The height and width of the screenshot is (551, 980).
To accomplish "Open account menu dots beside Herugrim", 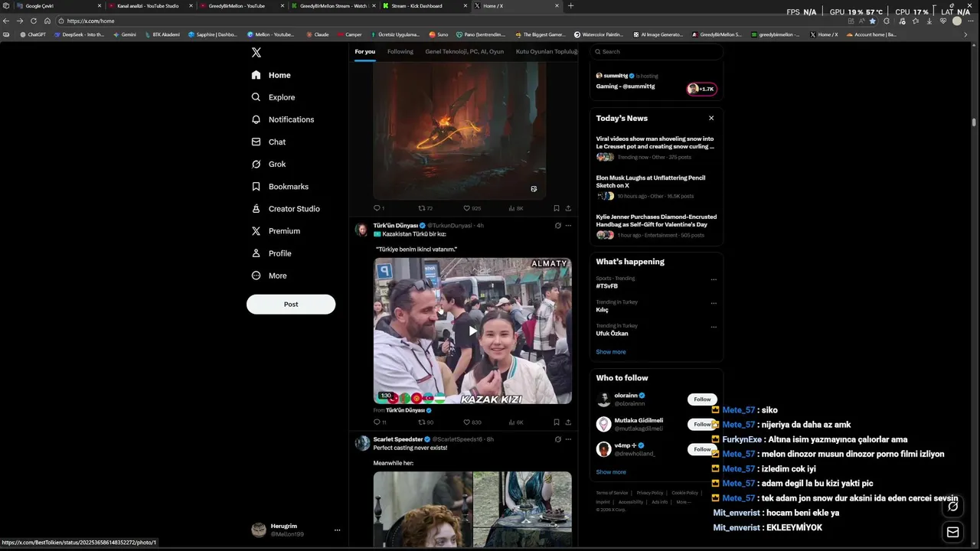I will [x=337, y=530].
